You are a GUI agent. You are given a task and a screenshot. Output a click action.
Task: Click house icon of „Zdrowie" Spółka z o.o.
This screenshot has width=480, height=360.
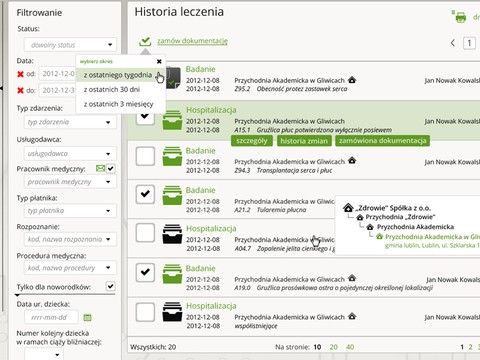point(348,208)
